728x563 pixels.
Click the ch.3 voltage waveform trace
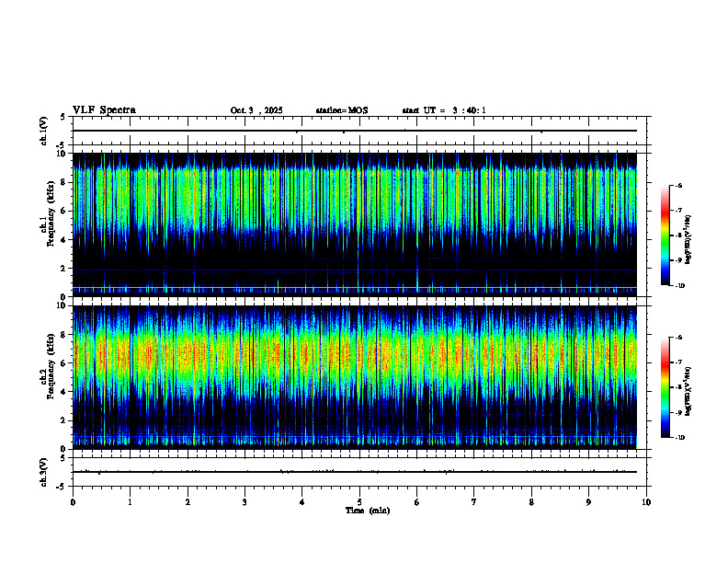click(355, 472)
